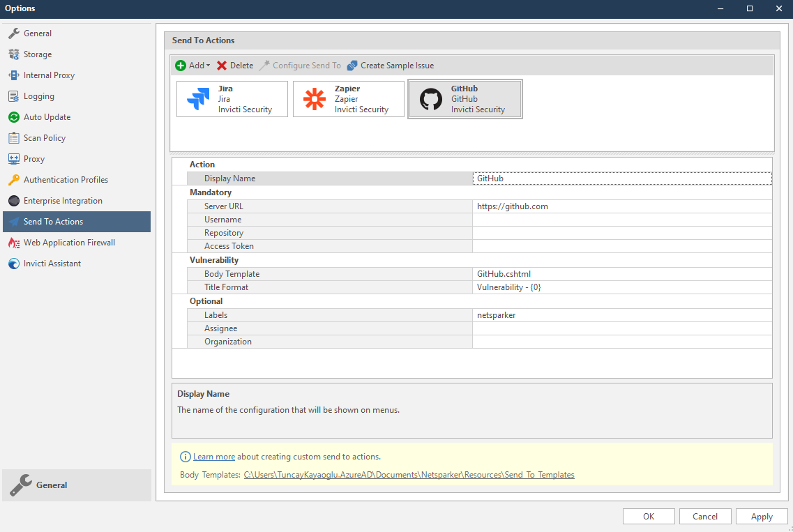
Task: Click the Delete action toolbar item
Action: coord(234,65)
